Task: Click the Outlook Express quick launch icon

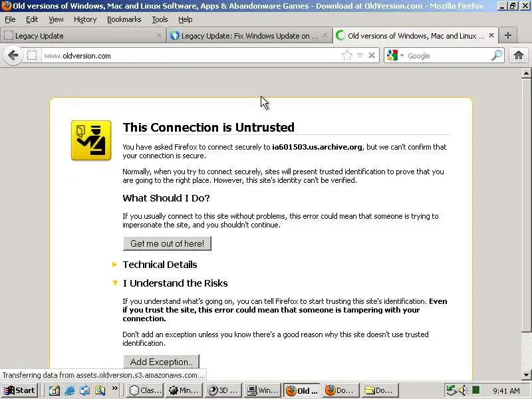Action: click(x=85, y=390)
